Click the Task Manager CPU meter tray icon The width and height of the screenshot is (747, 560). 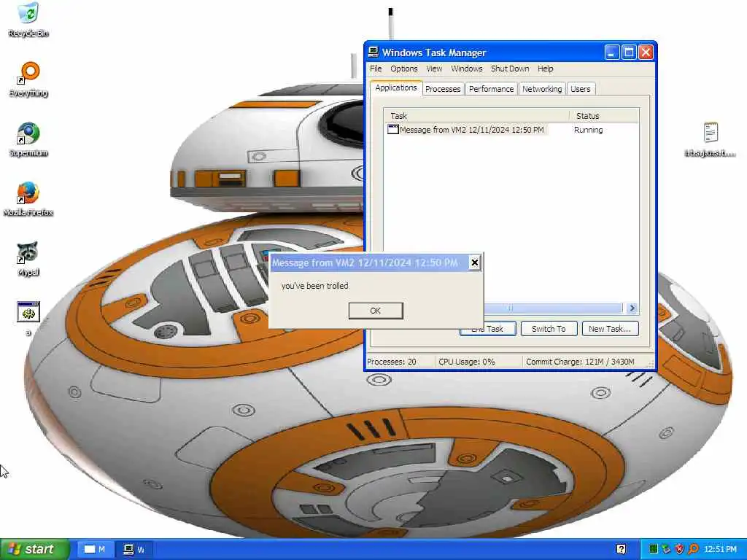(654, 549)
